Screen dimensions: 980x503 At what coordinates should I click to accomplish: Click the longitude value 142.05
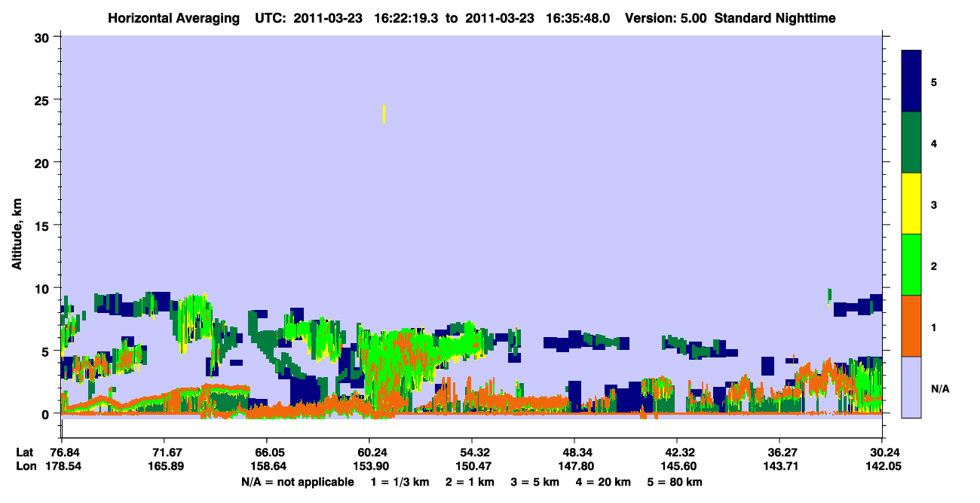[x=882, y=467]
